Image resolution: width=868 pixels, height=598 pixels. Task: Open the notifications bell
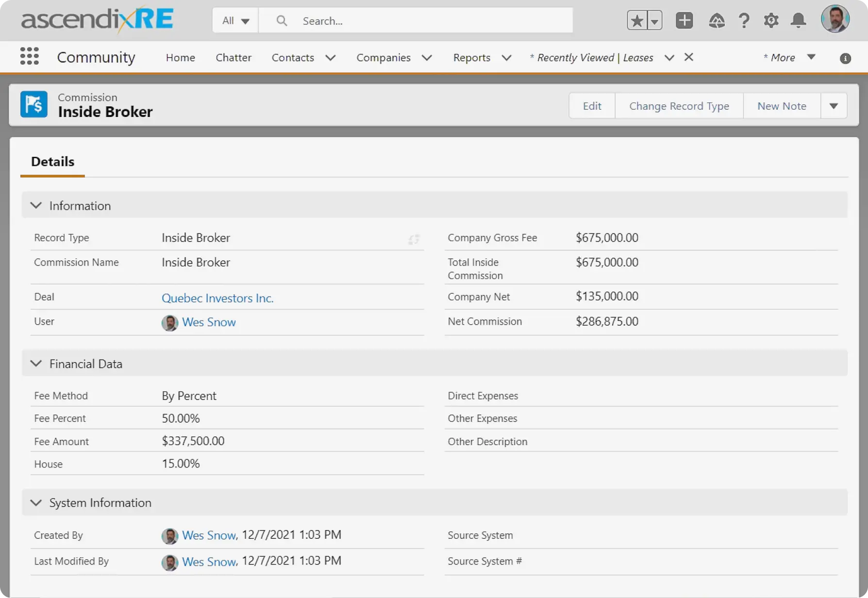(x=799, y=20)
